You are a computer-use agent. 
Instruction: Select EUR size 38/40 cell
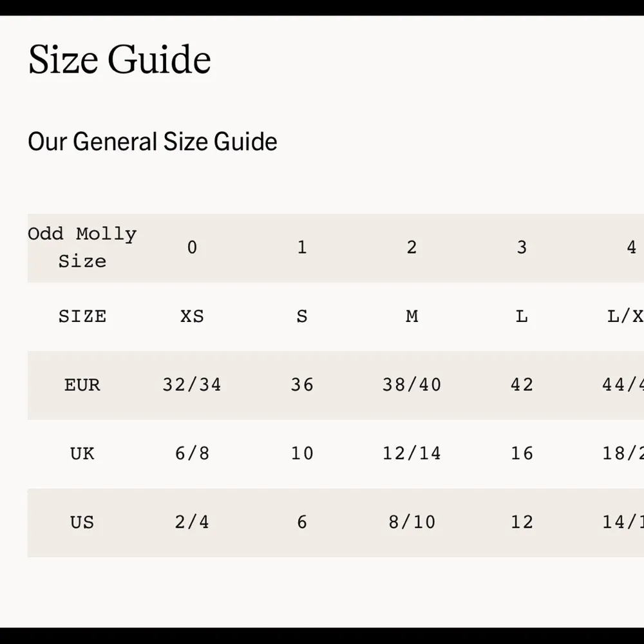pyautogui.click(x=412, y=385)
